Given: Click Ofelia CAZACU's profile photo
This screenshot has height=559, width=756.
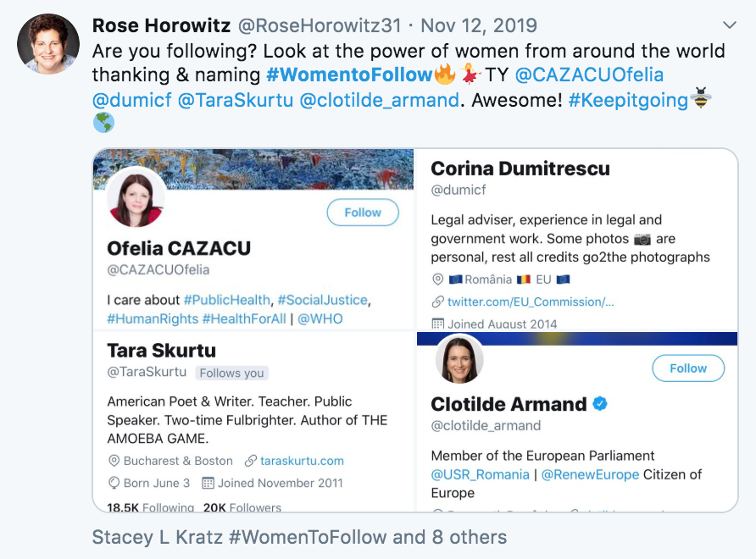Looking at the screenshot, I should point(136,198).
